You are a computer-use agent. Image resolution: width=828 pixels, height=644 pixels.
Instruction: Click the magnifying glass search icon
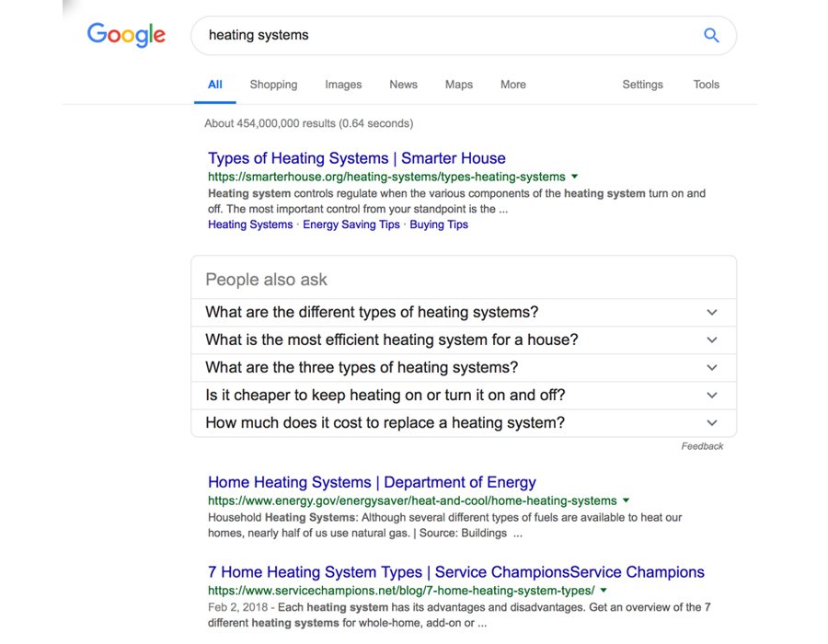click(x=710, y=35)
